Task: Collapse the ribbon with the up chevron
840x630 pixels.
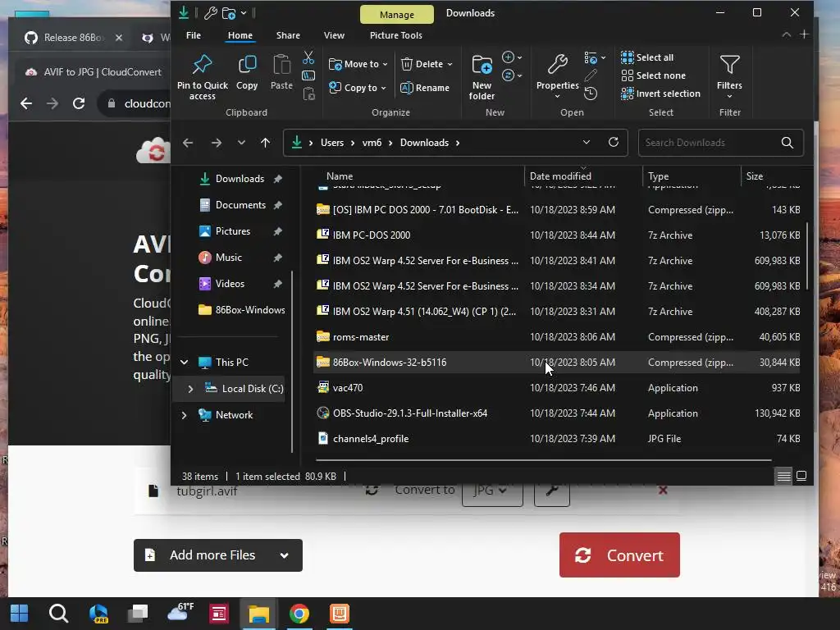Action: 786,34
